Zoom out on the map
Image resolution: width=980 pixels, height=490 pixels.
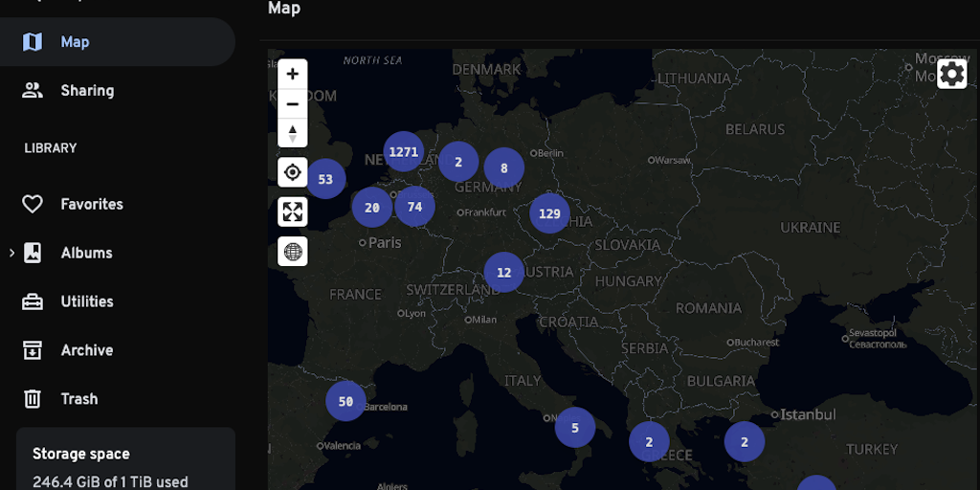pyautogui.click(x=293, y=103)
